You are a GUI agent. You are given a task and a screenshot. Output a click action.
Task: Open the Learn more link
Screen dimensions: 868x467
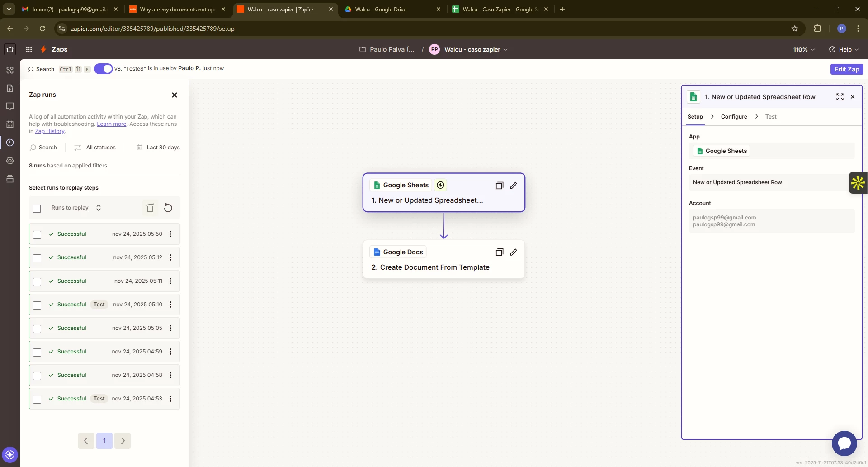[x=112, y=124]
